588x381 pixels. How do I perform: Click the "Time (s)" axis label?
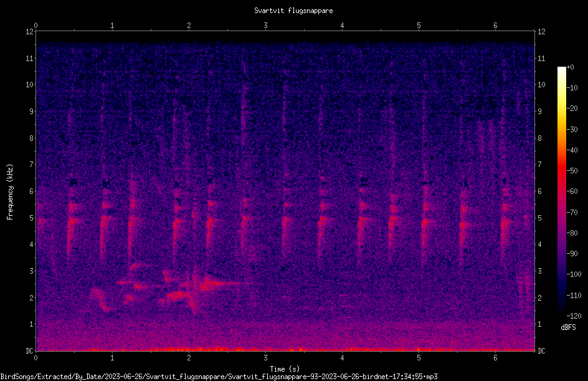click(285, 369)
